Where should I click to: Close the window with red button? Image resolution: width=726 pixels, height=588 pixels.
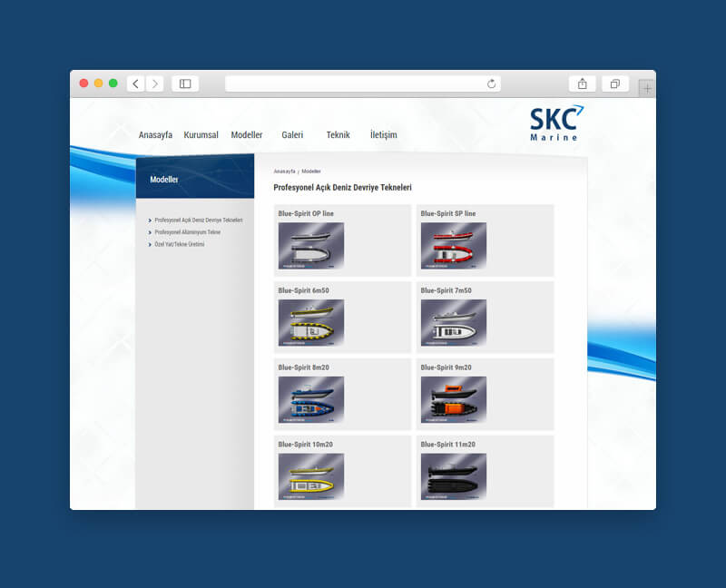pos(83,83)
